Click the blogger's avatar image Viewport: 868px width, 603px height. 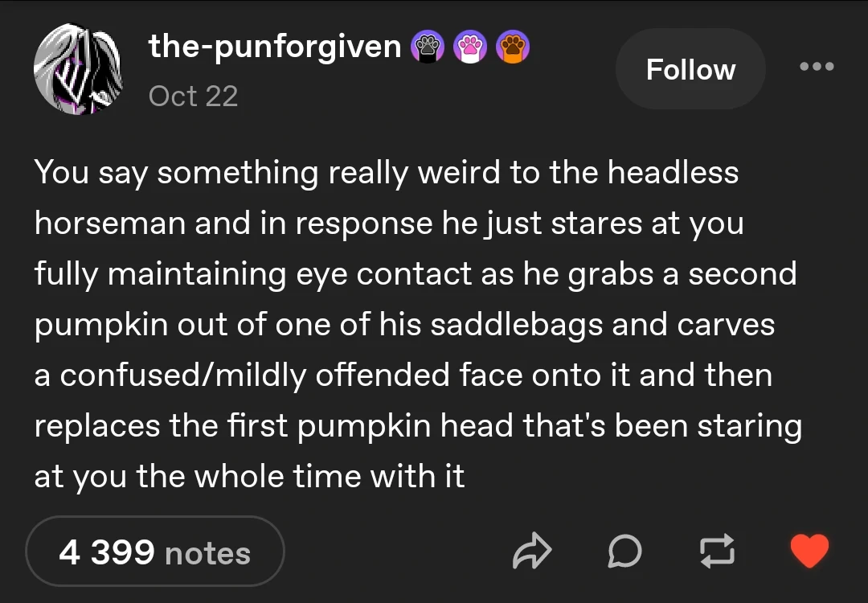point(78,69)
